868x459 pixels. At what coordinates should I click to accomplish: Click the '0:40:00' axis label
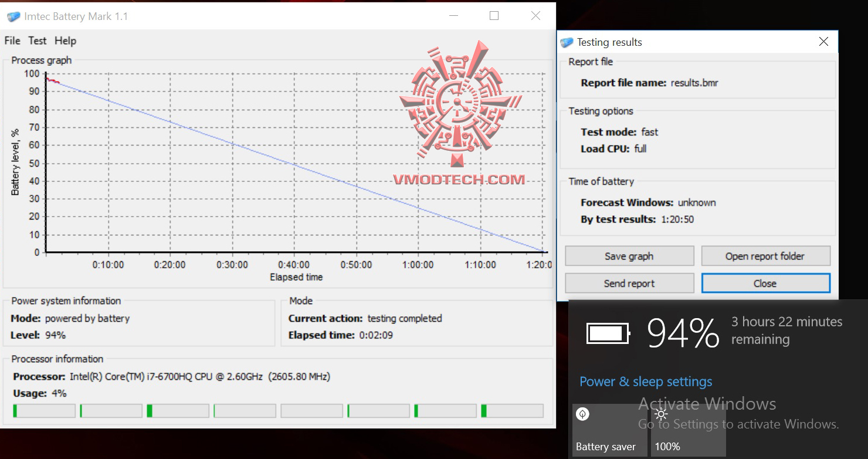point(294,265)
